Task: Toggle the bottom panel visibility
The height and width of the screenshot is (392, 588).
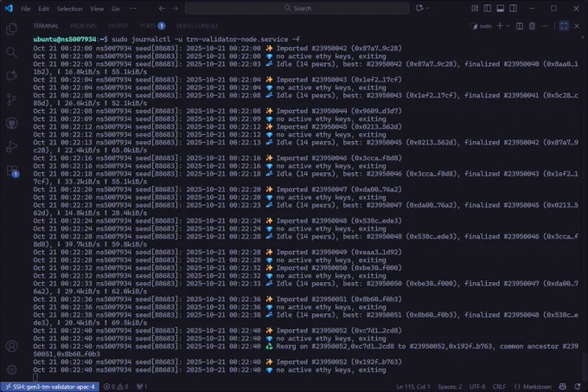Action: [x=501, y=9]
